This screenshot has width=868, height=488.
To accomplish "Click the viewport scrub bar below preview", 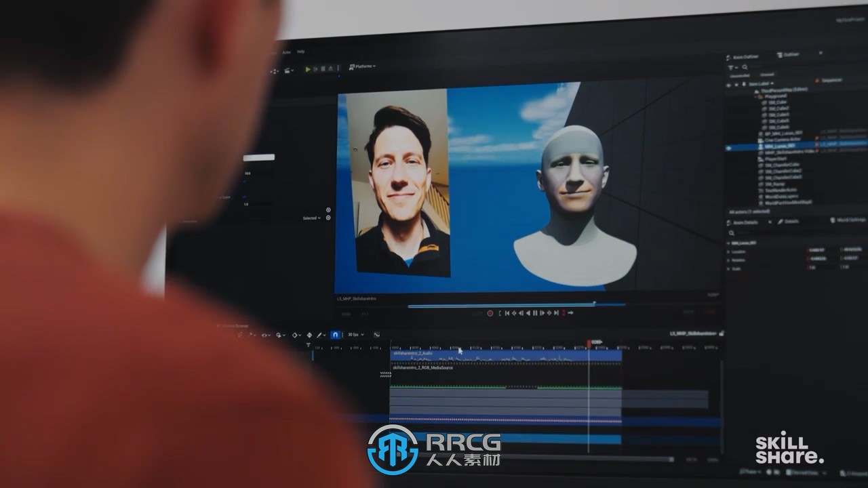I will (x=515, y=305).
